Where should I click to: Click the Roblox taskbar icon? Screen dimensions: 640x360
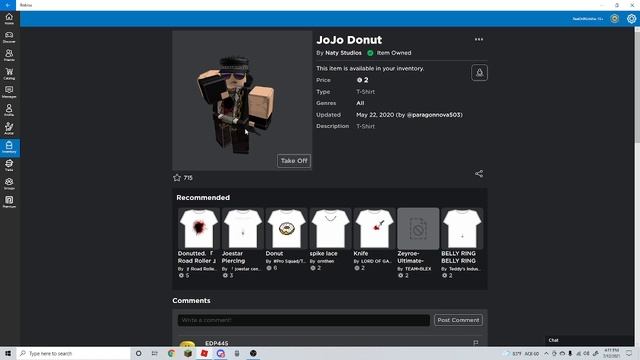point(204,353)
